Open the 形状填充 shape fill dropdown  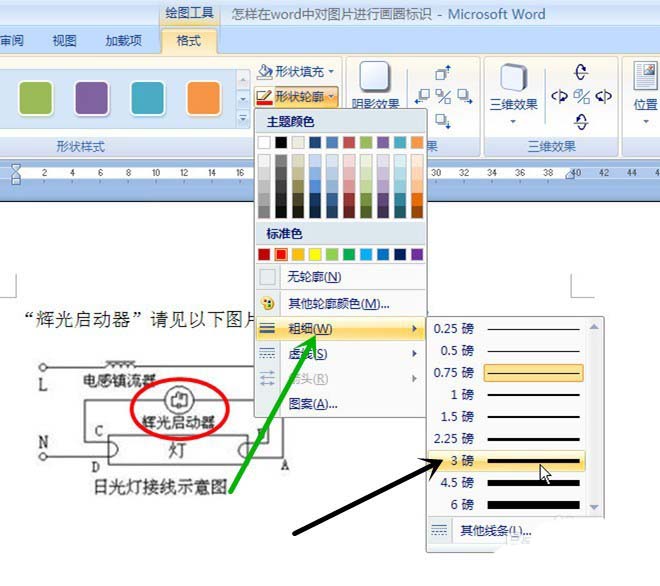click(296, 72)
